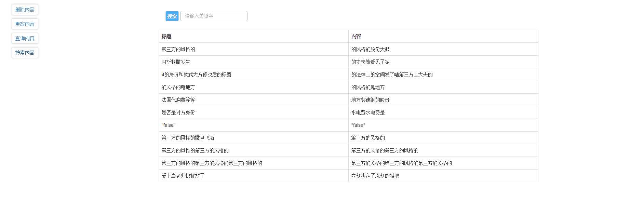Select row titled 4的身份和款式大方修改后的标题
This screenshot has width=644, height=215.
(348, 75)
